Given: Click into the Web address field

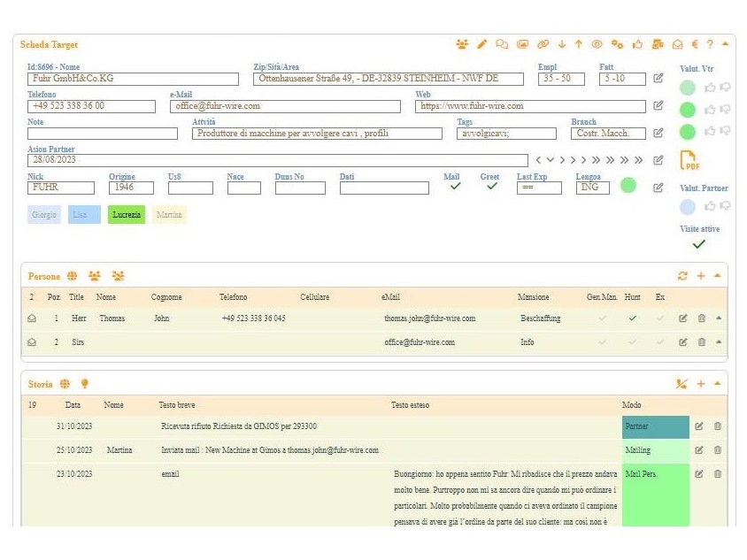Looking at the screenshot, I should click(x=530, y=105).
